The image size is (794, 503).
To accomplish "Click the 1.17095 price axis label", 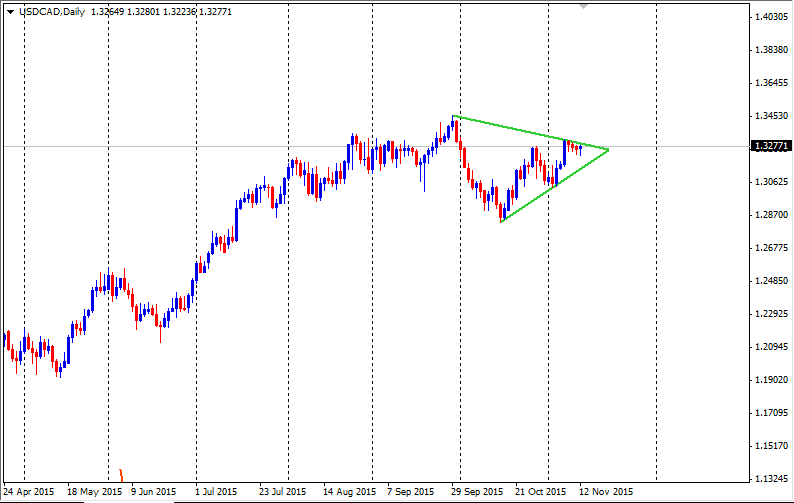I will [x=771, y=413].
